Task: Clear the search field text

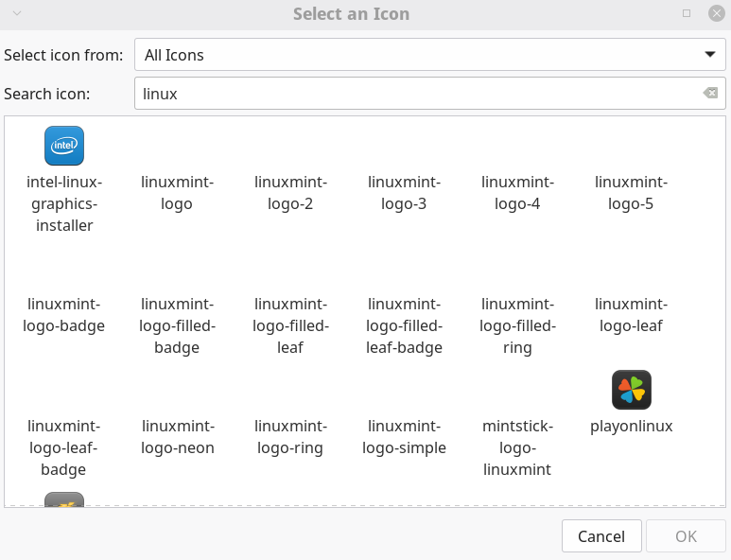Action: (710, 93)
